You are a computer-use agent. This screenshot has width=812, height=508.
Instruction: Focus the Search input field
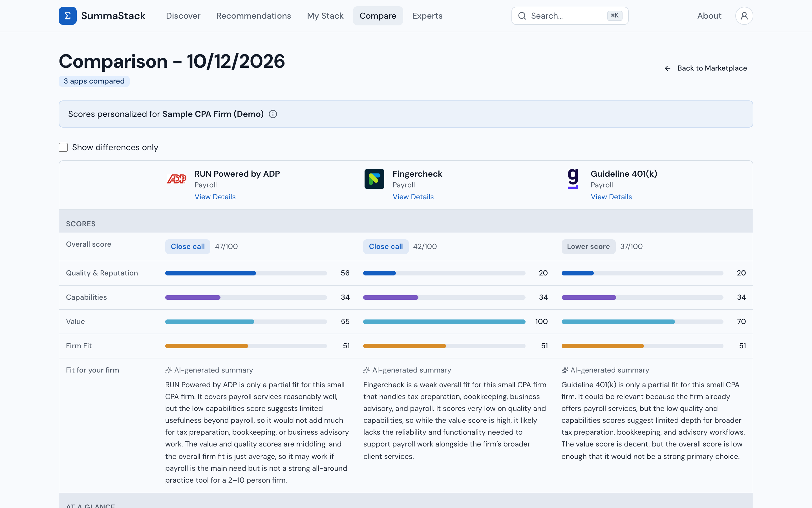tap(570, 16)
